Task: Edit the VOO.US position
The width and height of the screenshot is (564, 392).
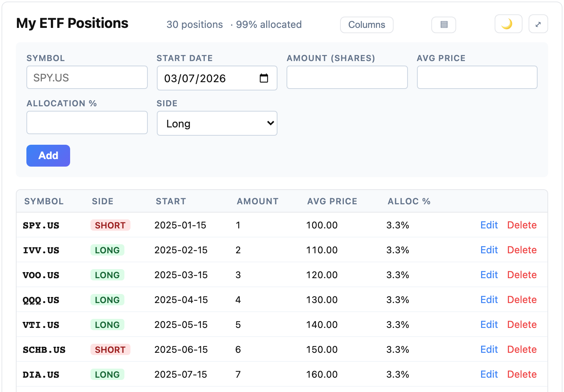Action: pyautogui.click(x=489, y=275)
